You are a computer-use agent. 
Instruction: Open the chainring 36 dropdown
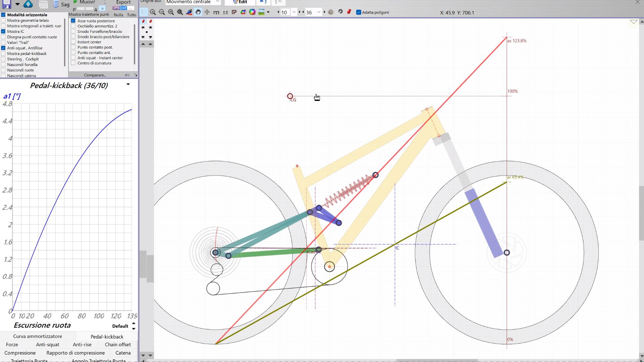click(319, 12)
